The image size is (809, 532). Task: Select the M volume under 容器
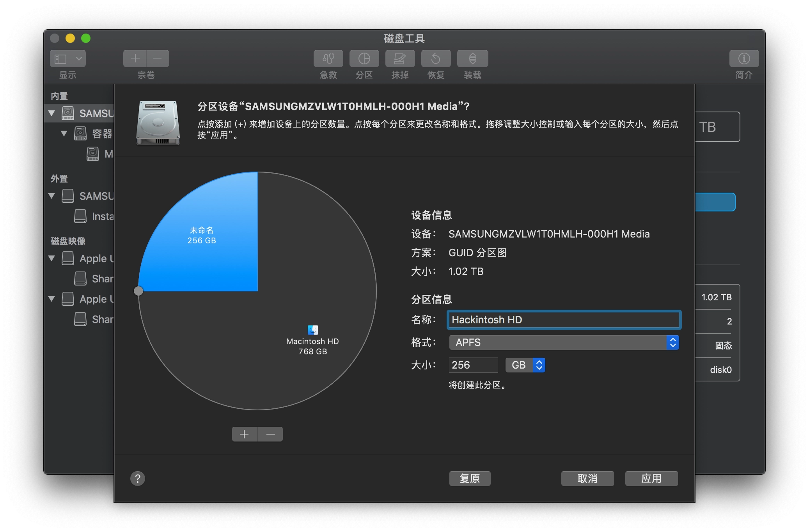click(99, 154)
